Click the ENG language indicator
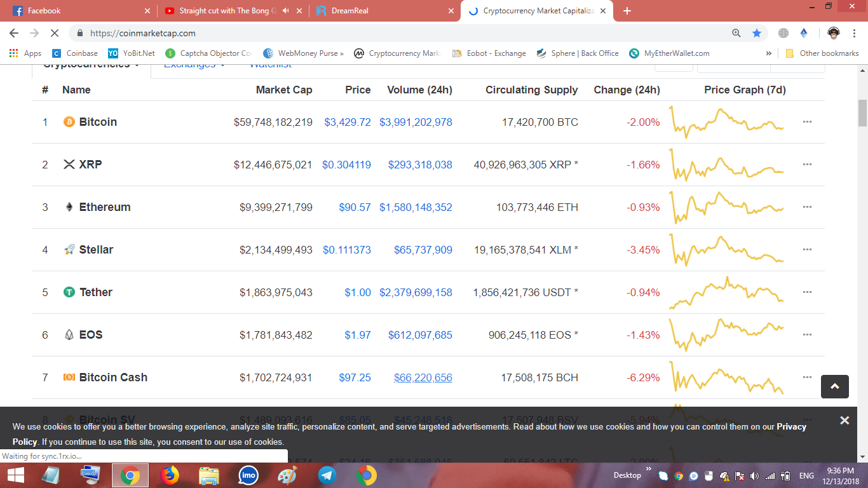 [x=806, y=476]
